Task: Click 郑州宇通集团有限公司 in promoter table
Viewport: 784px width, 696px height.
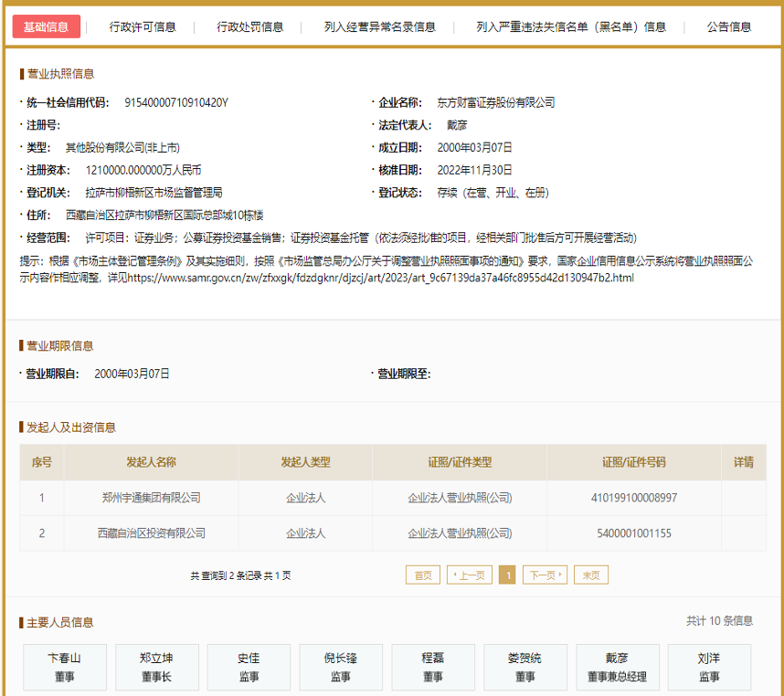Action: (x=151, y=498)
